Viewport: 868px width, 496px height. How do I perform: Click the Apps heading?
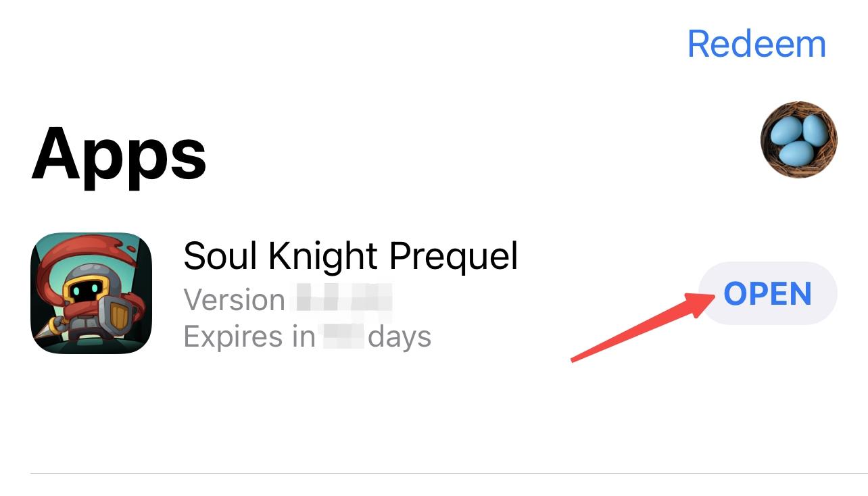119,154
